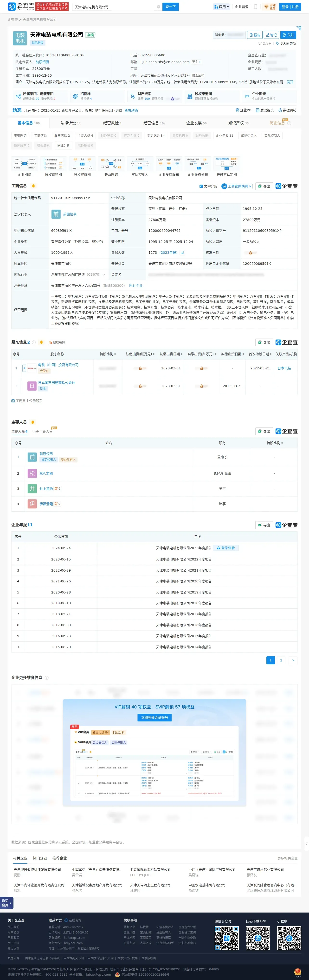
Task: Click the Qichacha logo in the header
Action: (x=21, y=7)
